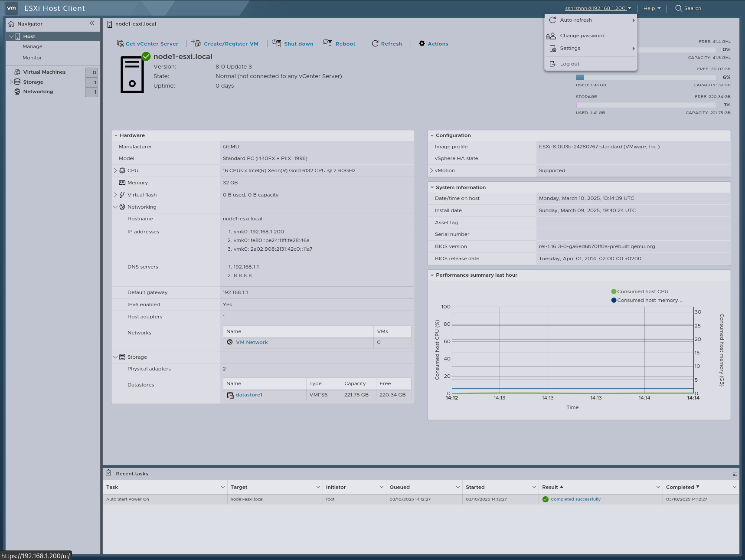745x560 pixels.
Task: Collapse the Navigator panel
Action: click(92, 23)
